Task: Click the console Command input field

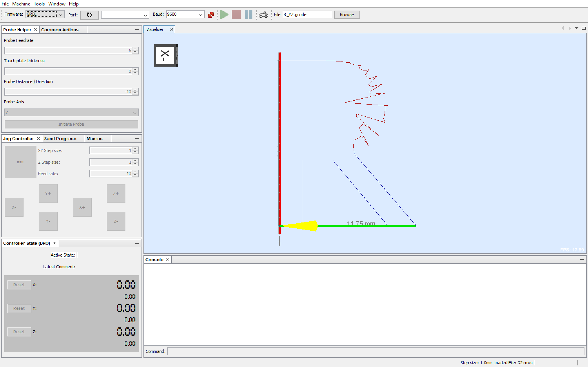Action: [376, 351]
